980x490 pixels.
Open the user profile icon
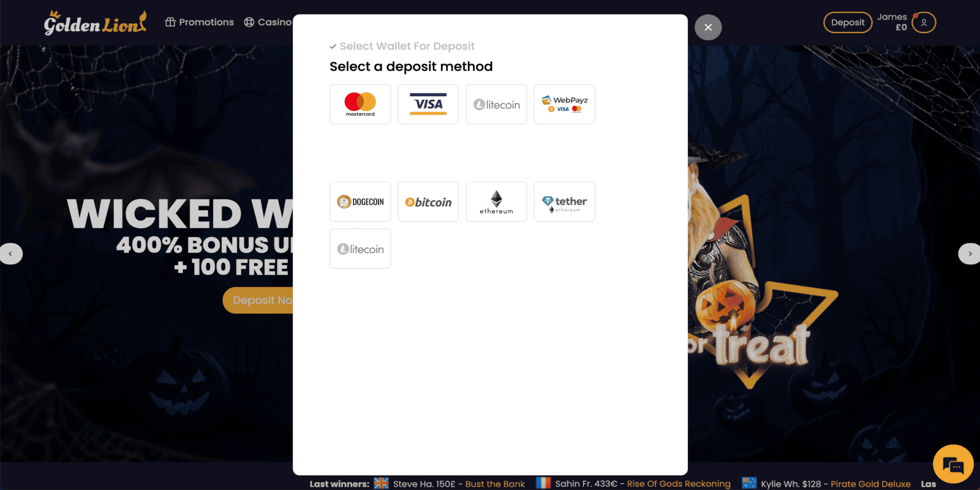coord(924,23)
